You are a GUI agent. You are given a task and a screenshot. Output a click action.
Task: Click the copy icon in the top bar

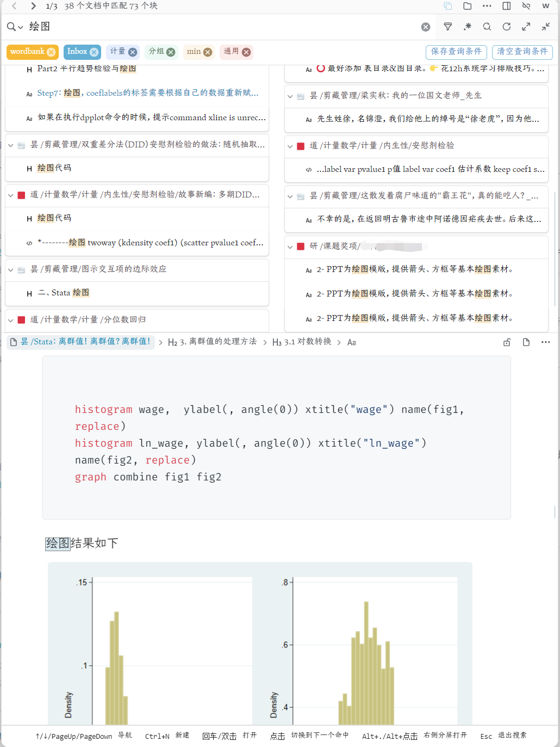tap(447, 6)
